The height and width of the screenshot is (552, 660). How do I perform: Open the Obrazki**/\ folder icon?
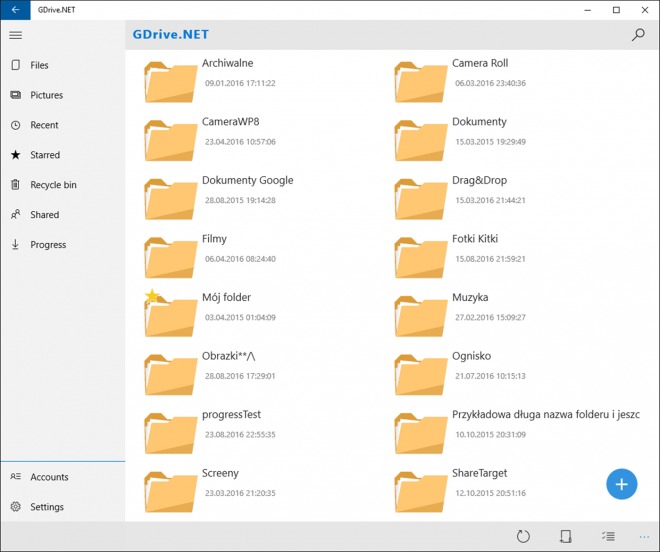pyautogui.click(x=170, y=374)
